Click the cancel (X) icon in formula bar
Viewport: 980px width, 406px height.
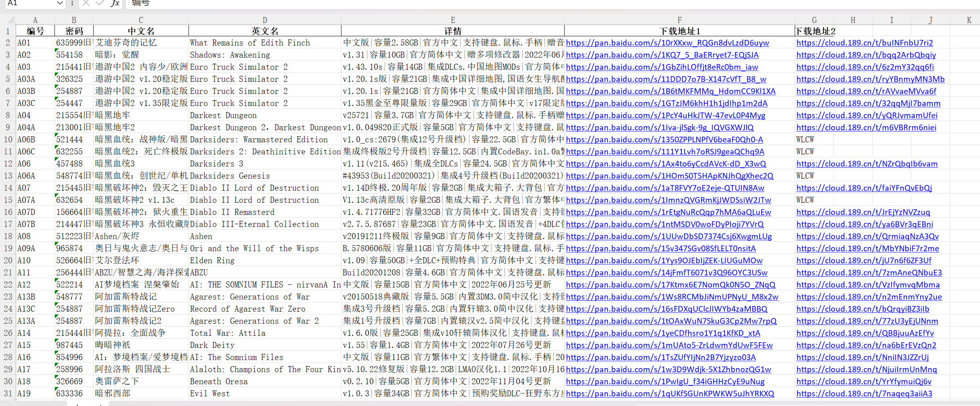(x=86, y=3)
